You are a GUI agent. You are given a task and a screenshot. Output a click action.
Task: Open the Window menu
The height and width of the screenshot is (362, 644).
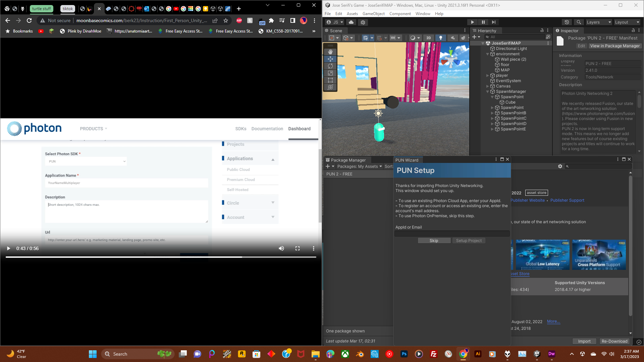[423, 14]
